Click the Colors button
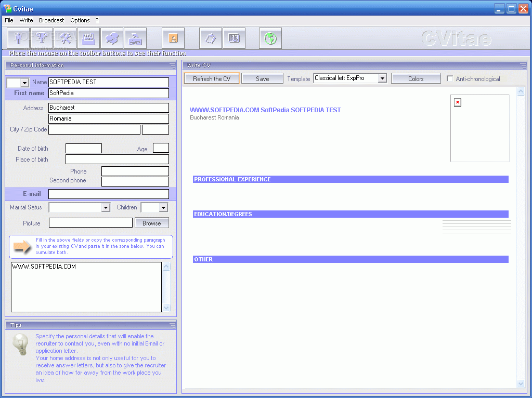This screenshot has width=532, height=398. tap(416, 78)
